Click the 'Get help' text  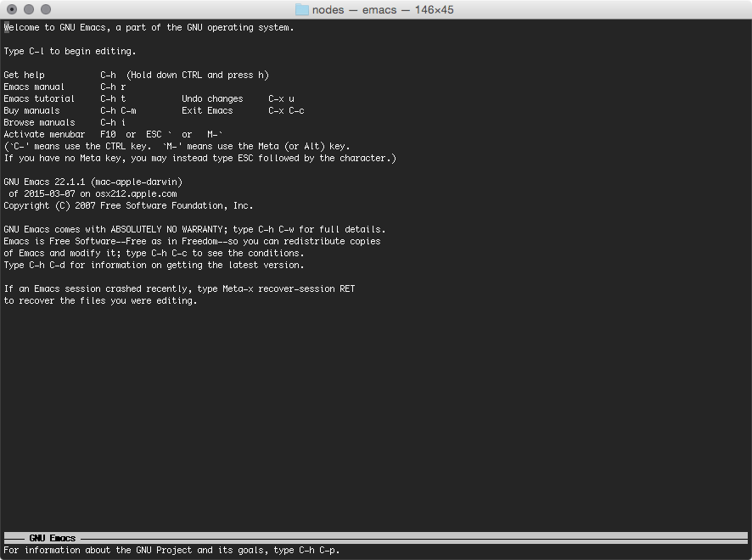(24, 75)
